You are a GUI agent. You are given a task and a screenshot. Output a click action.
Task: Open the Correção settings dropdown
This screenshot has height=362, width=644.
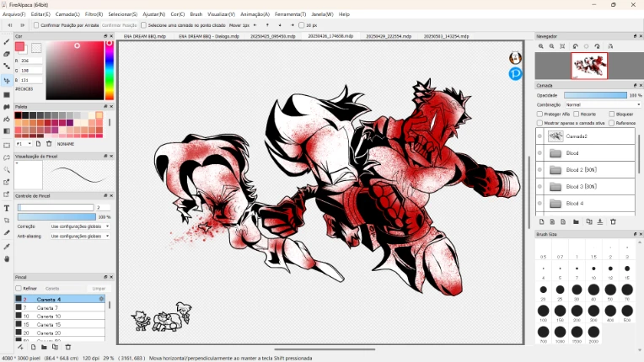(79, 226)
